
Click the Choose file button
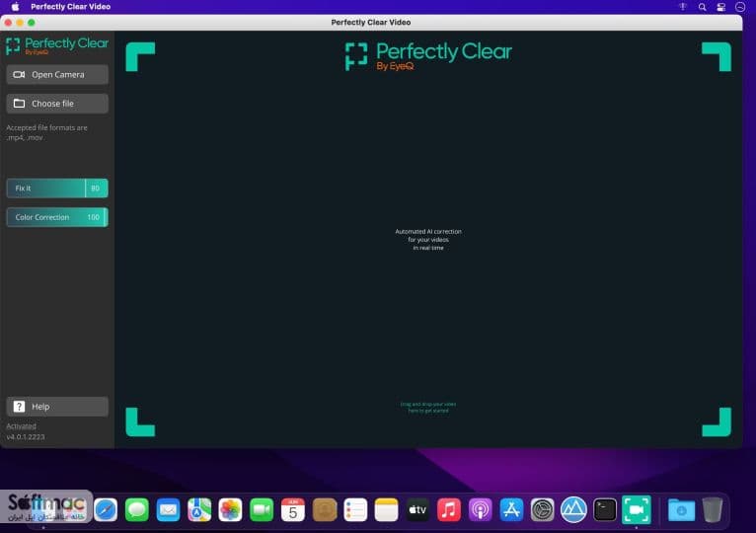coord(57,104)
